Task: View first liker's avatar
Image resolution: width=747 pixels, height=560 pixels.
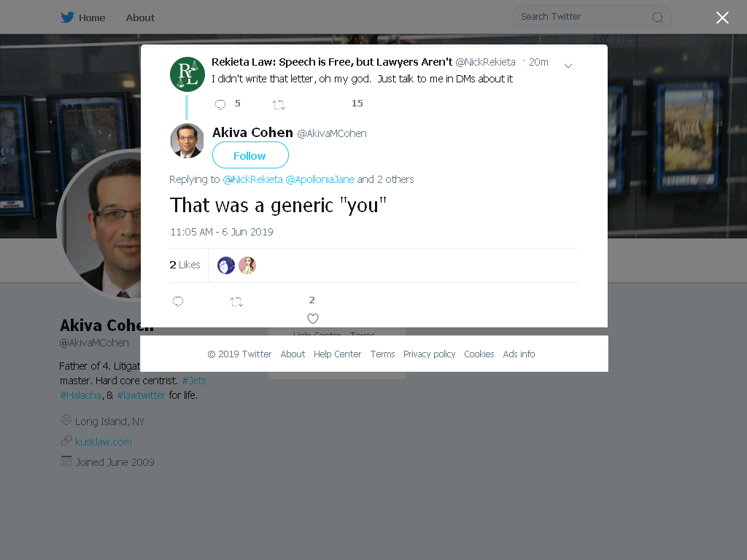Action: (x=226, y=265)
